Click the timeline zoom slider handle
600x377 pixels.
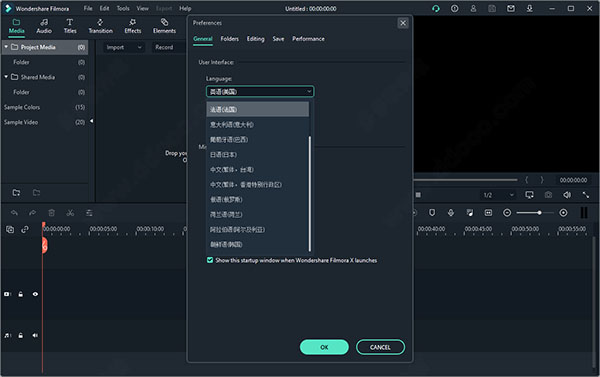pyautogui.click(x=539, y=212)
